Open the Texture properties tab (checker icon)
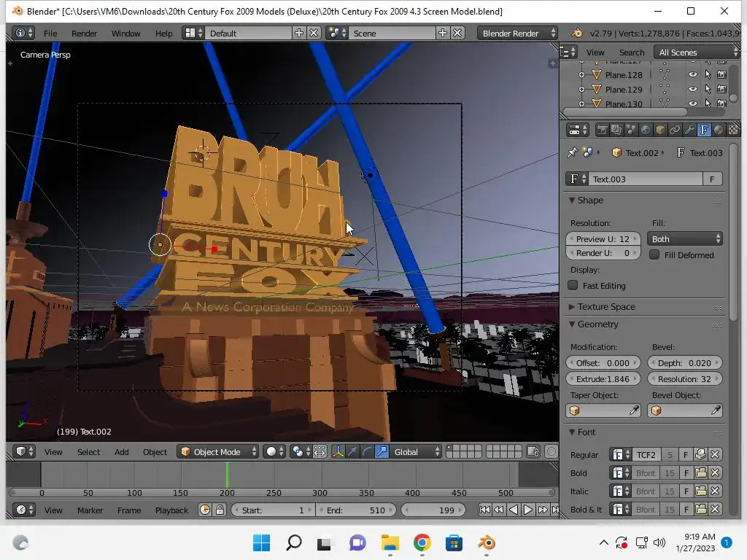The image size is (747, 560). (733, 130)
